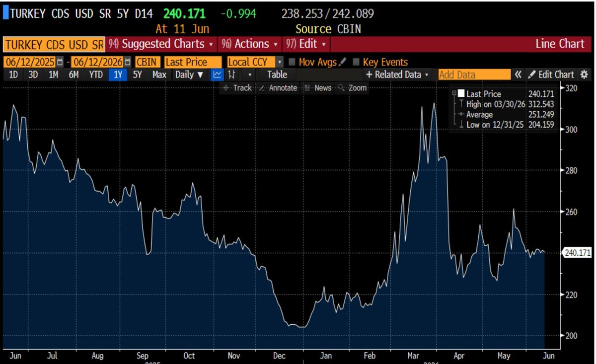Activate the Track crosshair tool
The width and height of the screenshot is (596, 364).
pyautogui.click(x=237, y=88)
